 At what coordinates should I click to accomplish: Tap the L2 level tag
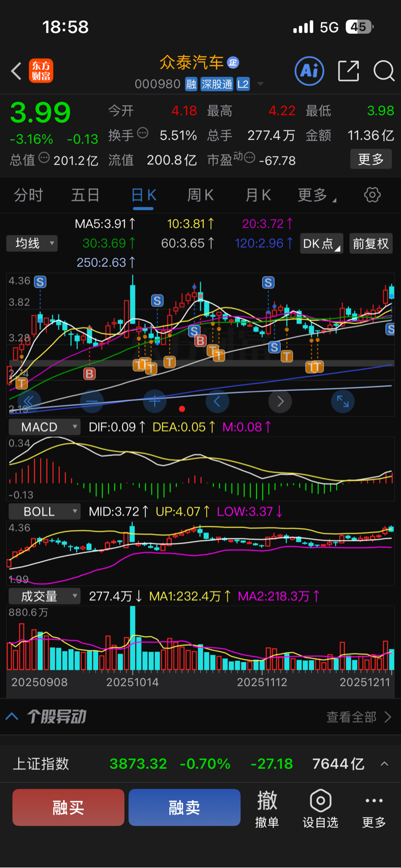click(243, 84)
